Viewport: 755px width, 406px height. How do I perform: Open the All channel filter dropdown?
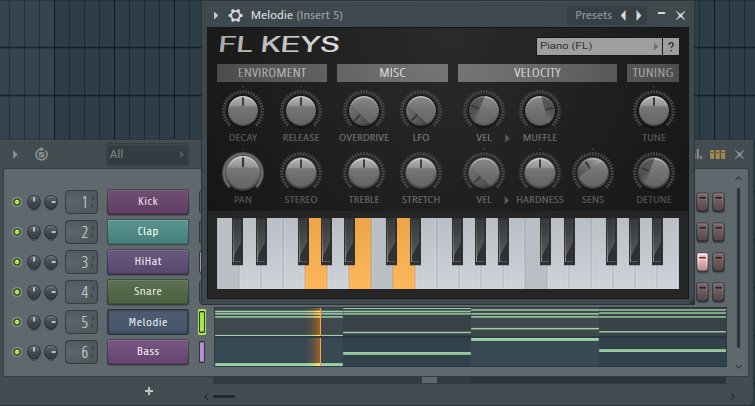coord(147,155)
